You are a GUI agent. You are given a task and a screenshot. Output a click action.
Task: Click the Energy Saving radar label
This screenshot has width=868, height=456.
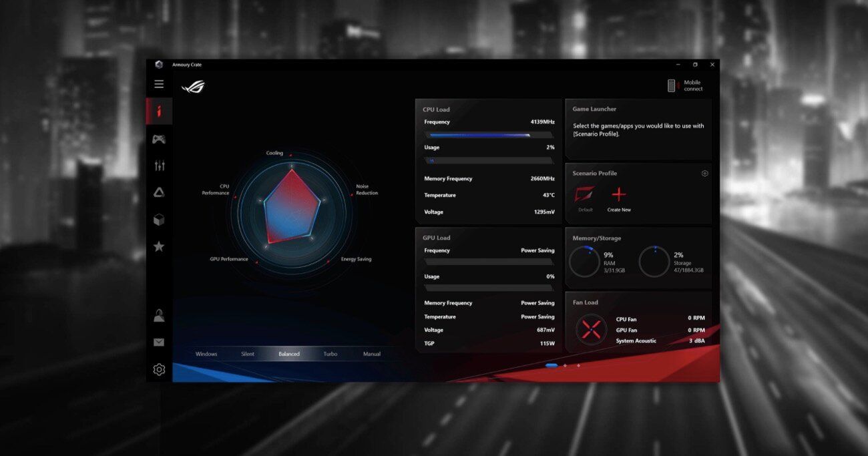(x=356, y=259)
